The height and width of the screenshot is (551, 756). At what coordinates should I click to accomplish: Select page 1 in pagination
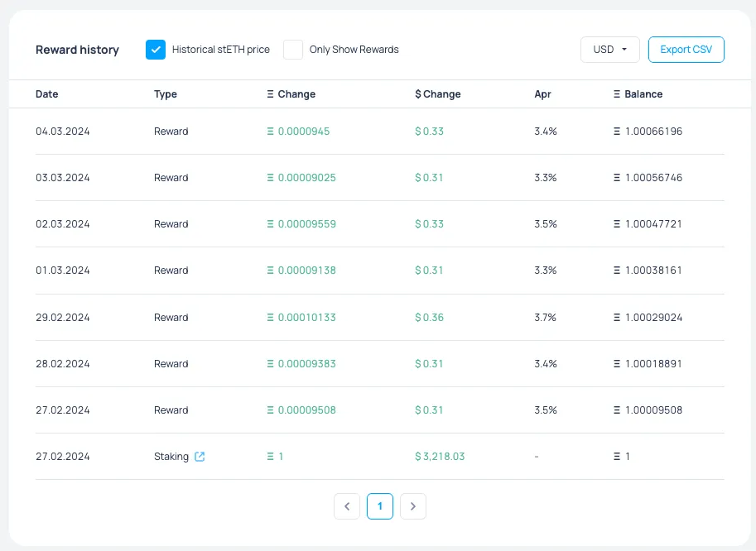pyautogui.click(x=380, y=506)
